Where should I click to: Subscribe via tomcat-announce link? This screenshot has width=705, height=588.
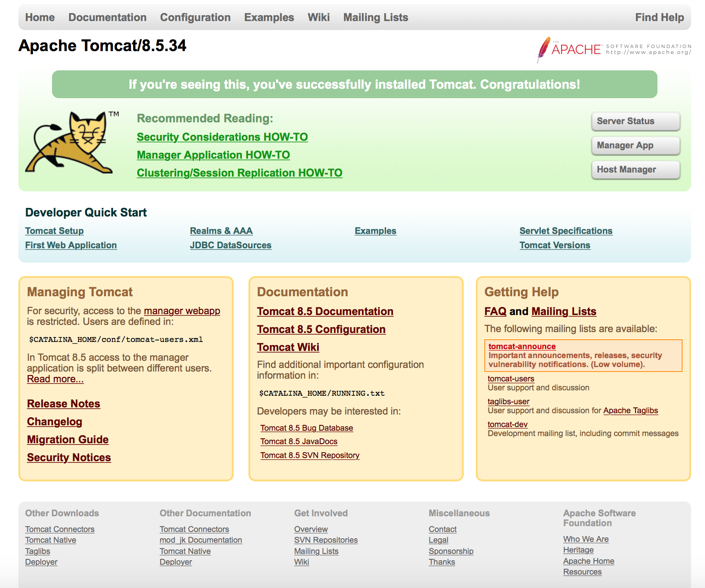[522, 346]
